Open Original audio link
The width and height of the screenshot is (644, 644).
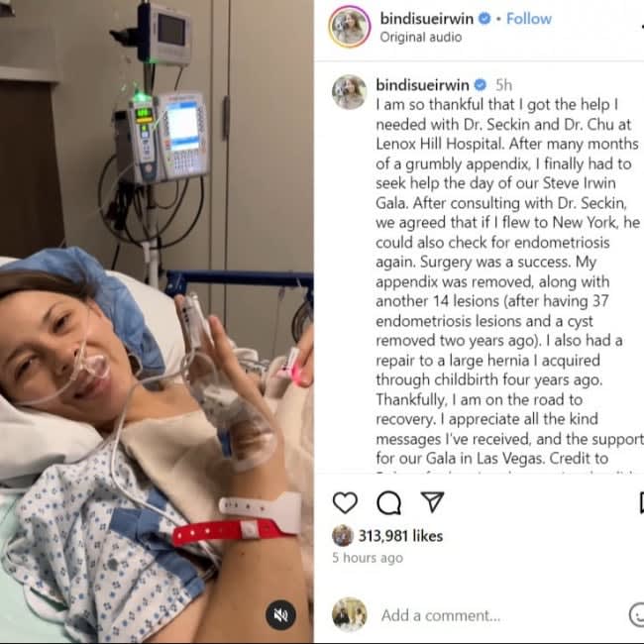click(421, 37)
